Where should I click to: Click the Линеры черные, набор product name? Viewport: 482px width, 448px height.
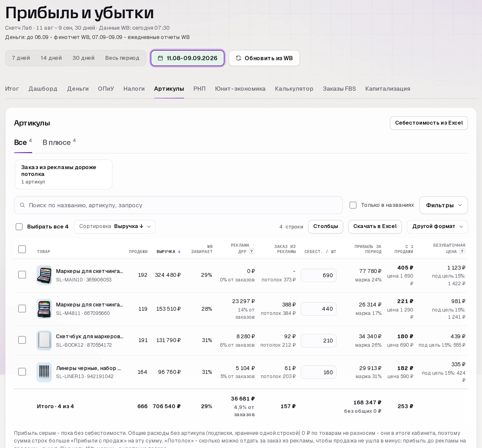[x=88, y=368]
